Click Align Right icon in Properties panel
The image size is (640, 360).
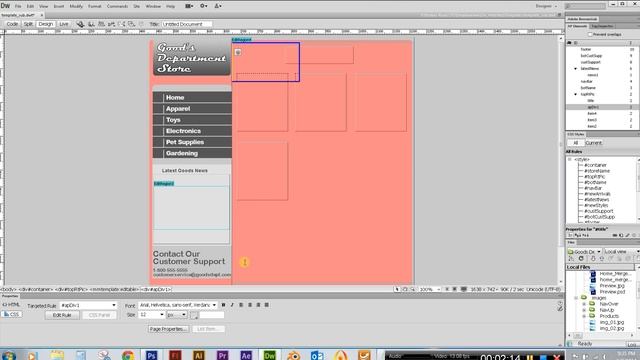258,305
